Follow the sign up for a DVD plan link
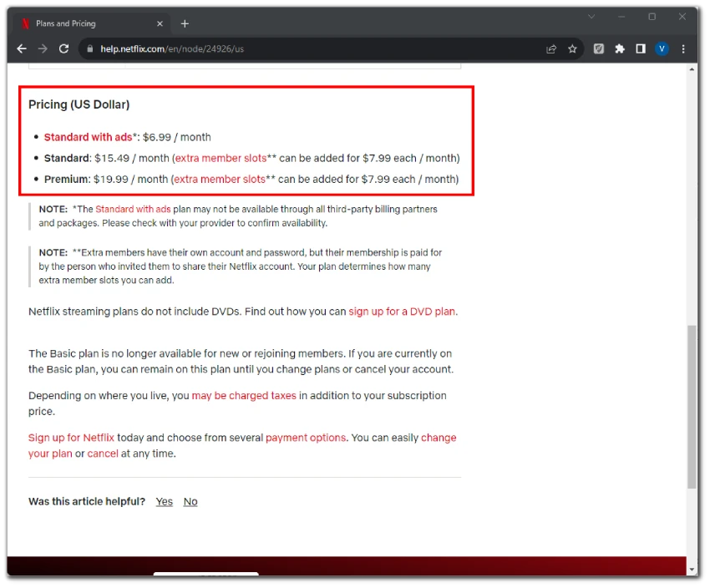Image resolution: width=710 pixels, height=588 pixels. [x=402, y=312]
